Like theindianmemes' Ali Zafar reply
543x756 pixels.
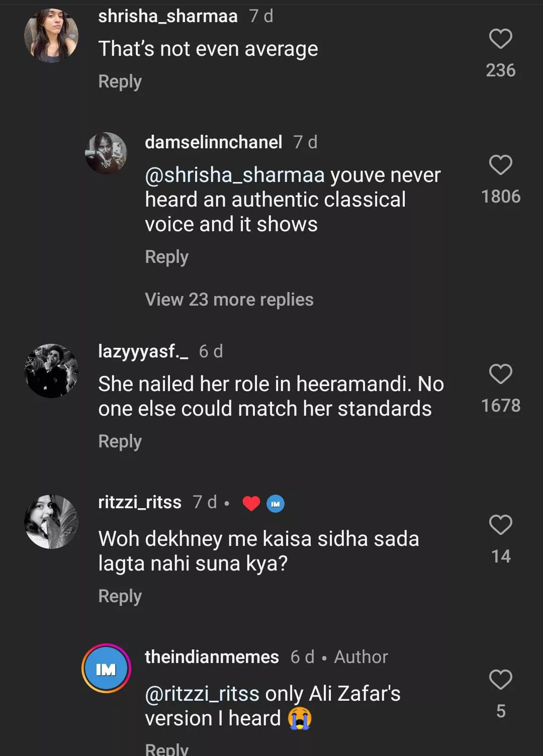(500, 680)
